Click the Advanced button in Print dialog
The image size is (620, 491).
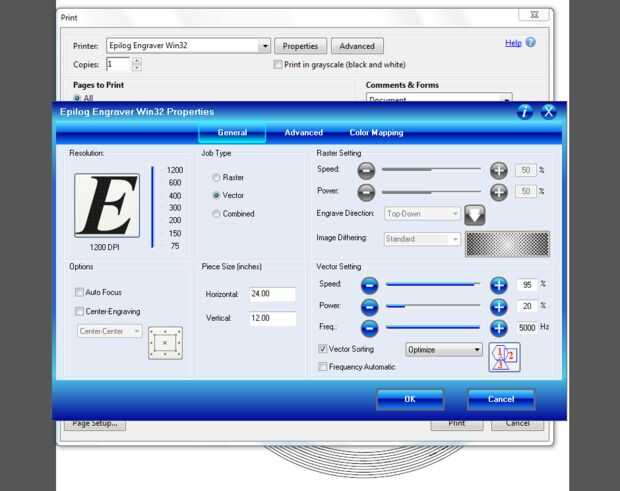(x=357, y=46)
